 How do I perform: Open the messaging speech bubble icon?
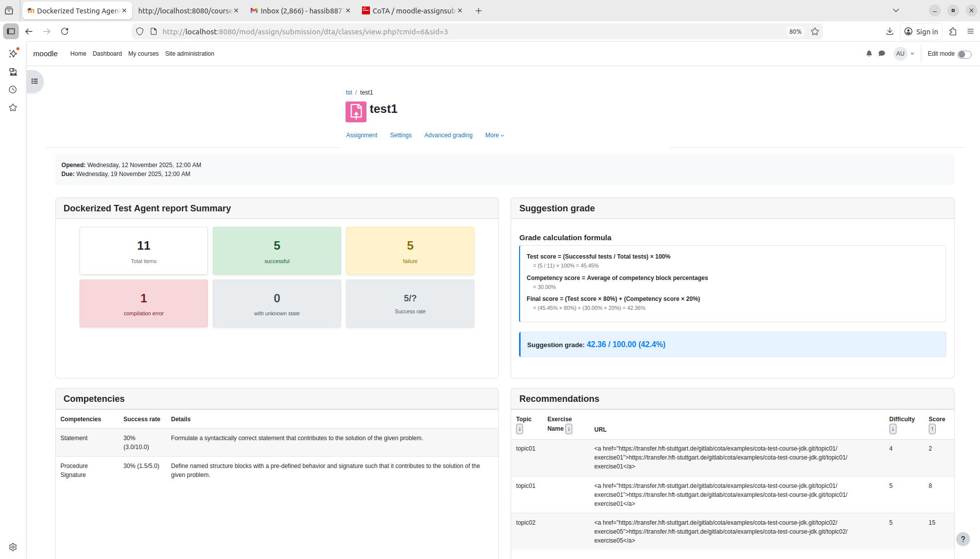point(882,54)
